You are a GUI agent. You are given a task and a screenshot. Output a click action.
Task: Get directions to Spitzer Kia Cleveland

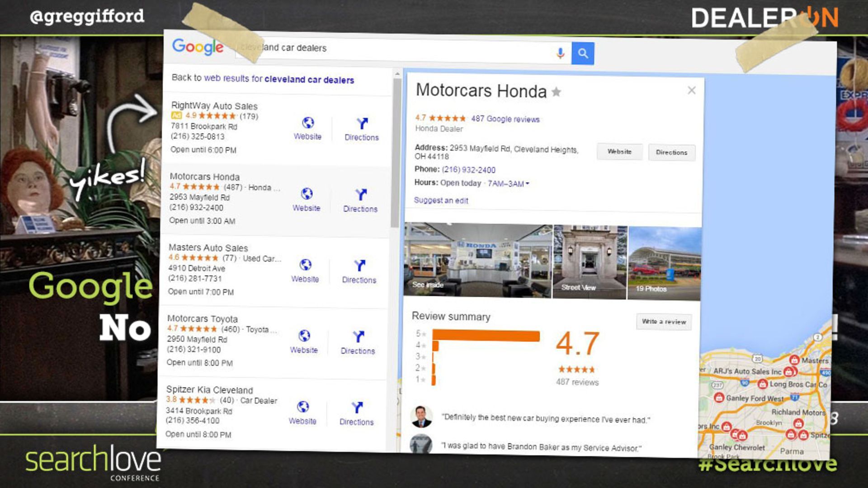[357, 414]
